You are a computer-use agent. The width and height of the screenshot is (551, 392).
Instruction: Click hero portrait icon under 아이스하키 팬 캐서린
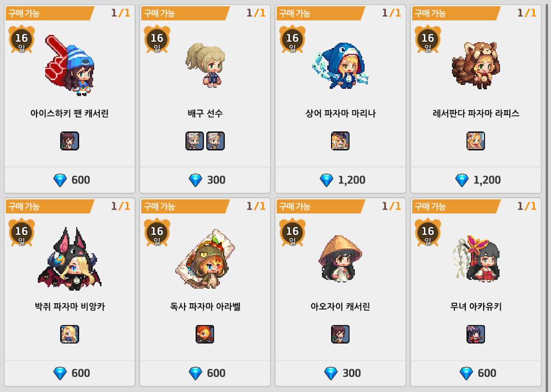[x=69, y=141]
